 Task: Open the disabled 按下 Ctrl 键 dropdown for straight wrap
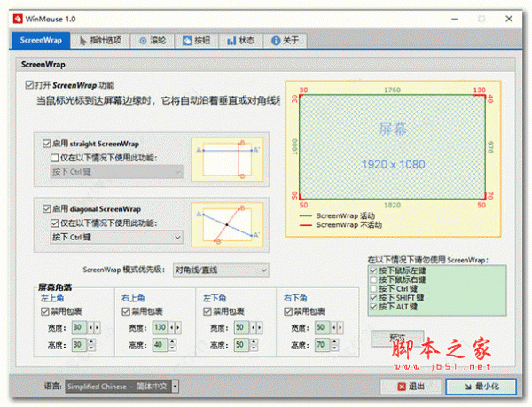(117, 172)
